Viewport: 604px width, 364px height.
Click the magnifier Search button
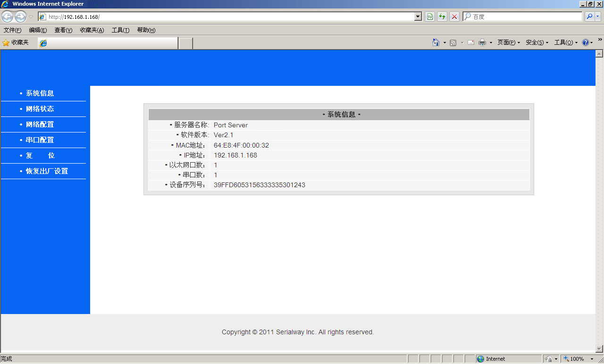pyautogui.click(x=589, y=17)
